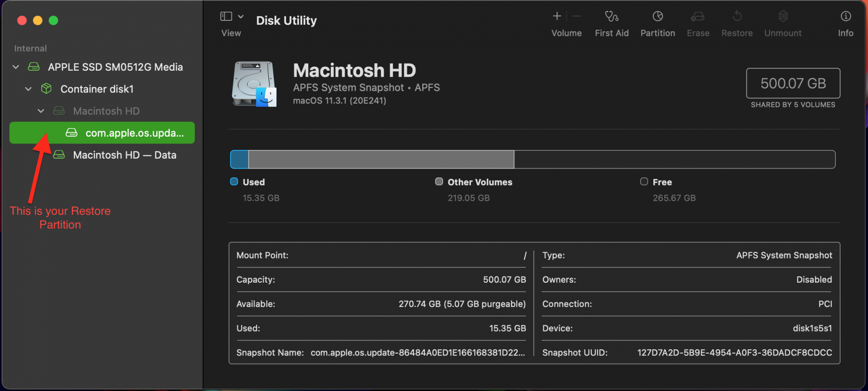Open the Info circle icon
The height and width of the screenshot is (391, 868).
846,16
